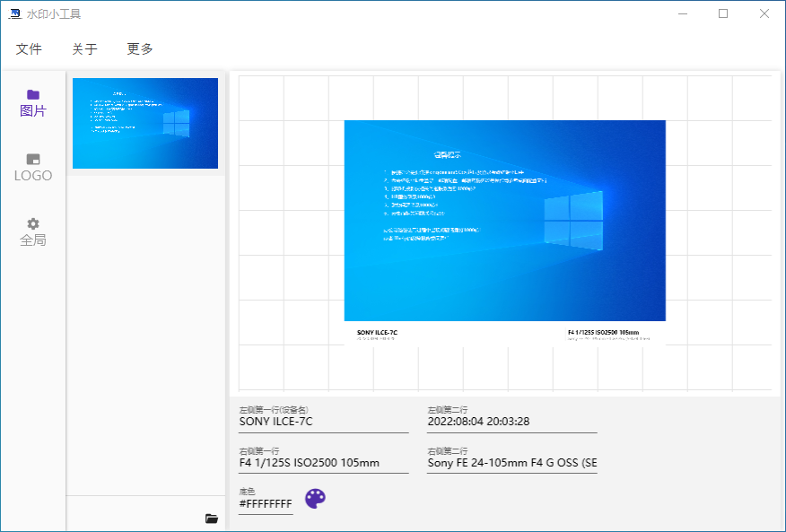Open the 关于 menu
Image resolution: width=786 pixels, height=532 pixels.
point(84,48)
